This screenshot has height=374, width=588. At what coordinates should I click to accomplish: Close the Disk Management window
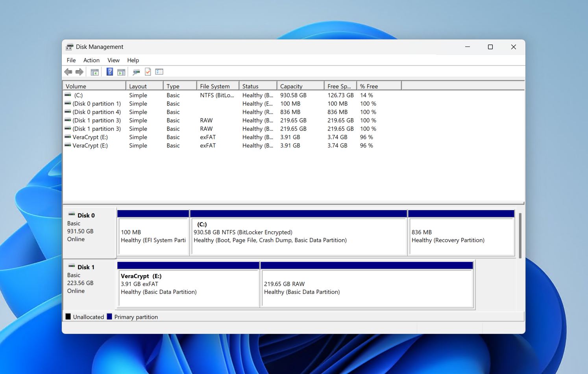point(514,47)
